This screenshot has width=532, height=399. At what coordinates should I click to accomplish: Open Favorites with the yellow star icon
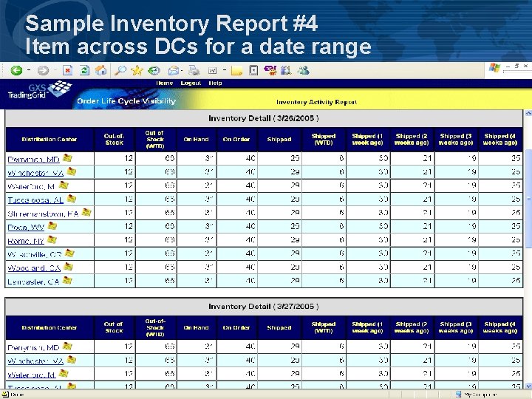click(x=137, y=71)
